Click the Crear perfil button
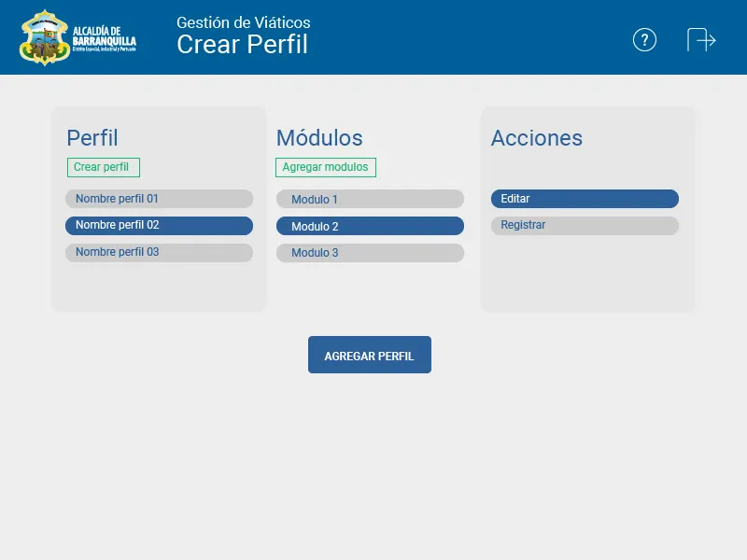The width and height of the screenshot is (747, 560). (x=104, y=167)
